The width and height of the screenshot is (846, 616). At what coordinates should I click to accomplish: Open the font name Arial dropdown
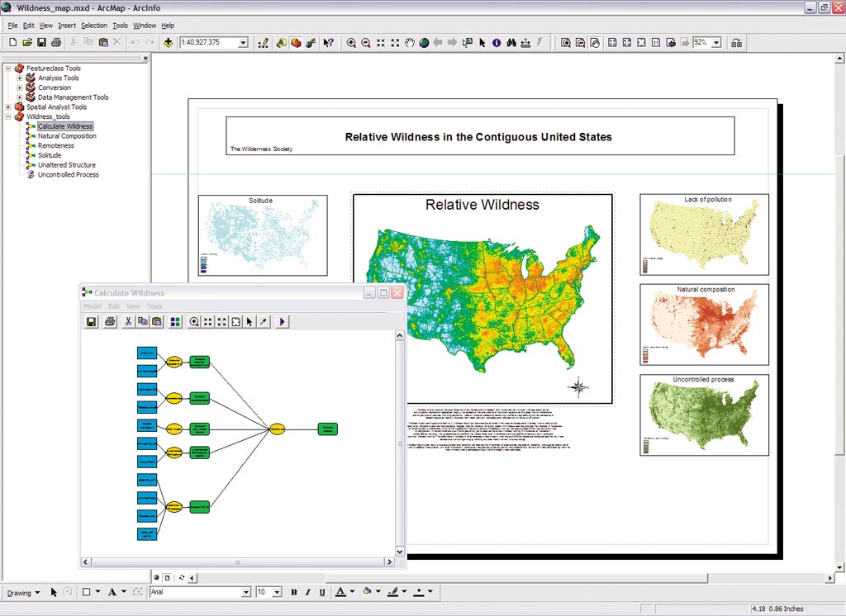[246, 592]
